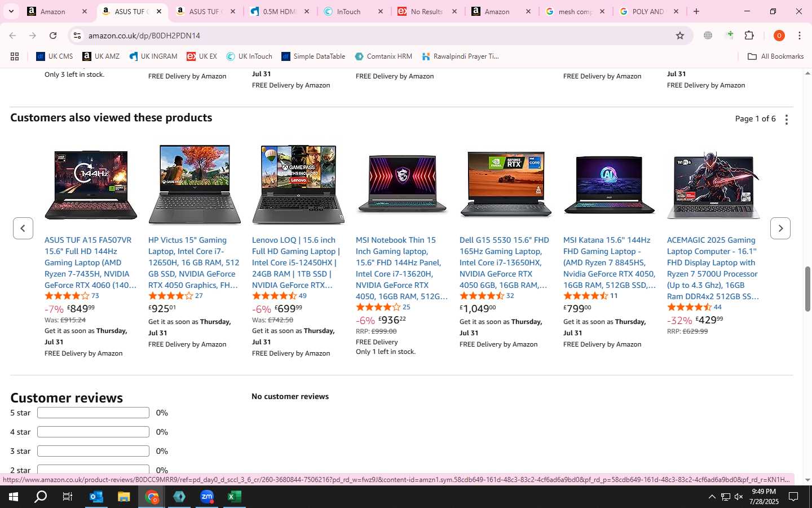Open the ASUS TUF A15 laptop image

click(x=91, y=185)
